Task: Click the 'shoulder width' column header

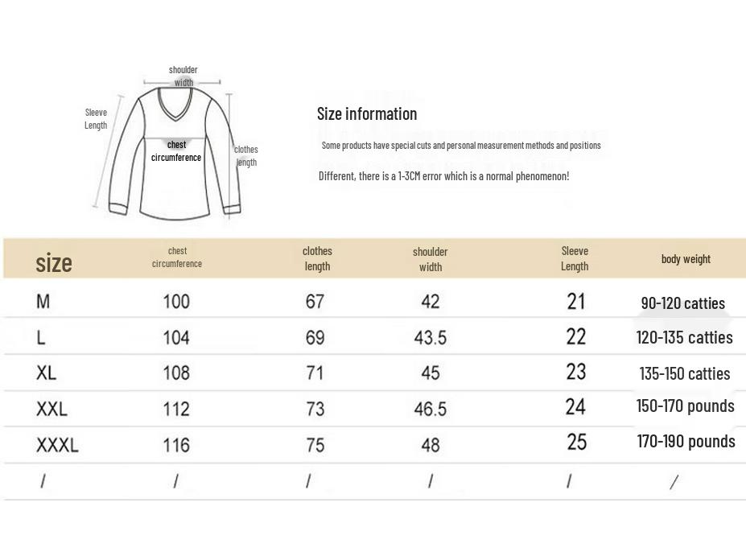Action: 430,259
